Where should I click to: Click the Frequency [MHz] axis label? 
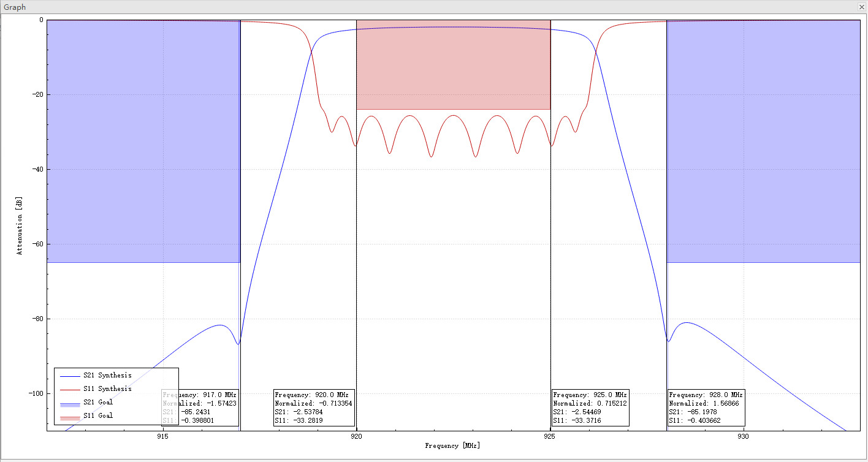[452, 445]
